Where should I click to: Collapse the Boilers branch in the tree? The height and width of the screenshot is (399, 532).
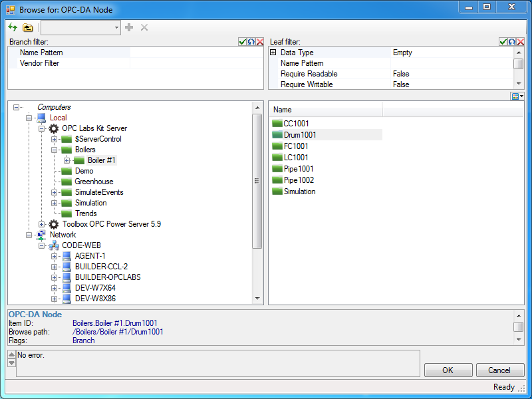coord(54,150)
